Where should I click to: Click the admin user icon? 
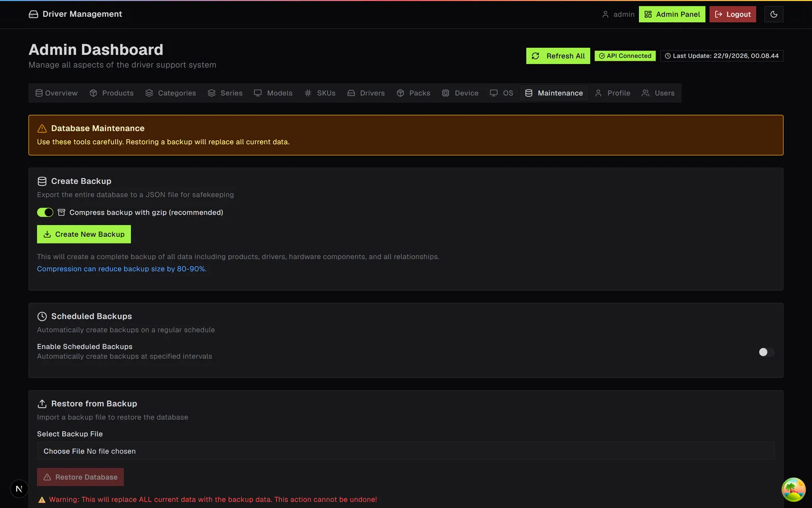[605, 14]
